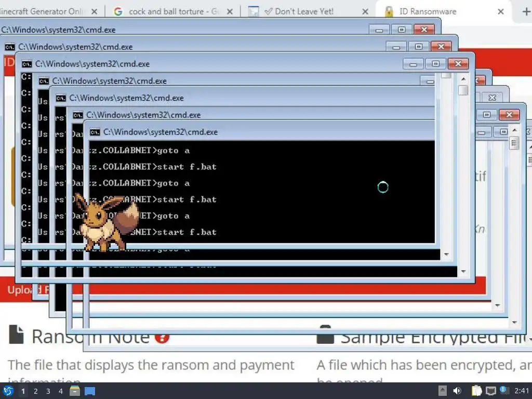
Task: Click cmd icon of sixth cmd window from back
Action: tap(78, 115)
